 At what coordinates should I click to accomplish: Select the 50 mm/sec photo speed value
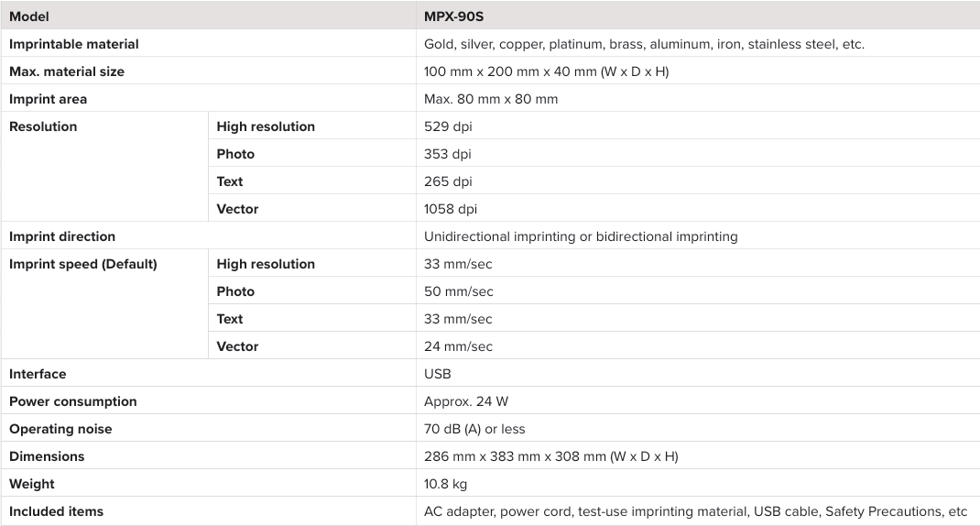click(x=459, y=291)
